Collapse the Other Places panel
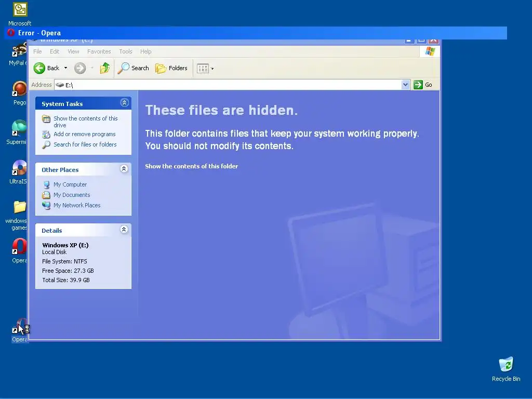This screenshot has width=532, height=399. [124, 169]
